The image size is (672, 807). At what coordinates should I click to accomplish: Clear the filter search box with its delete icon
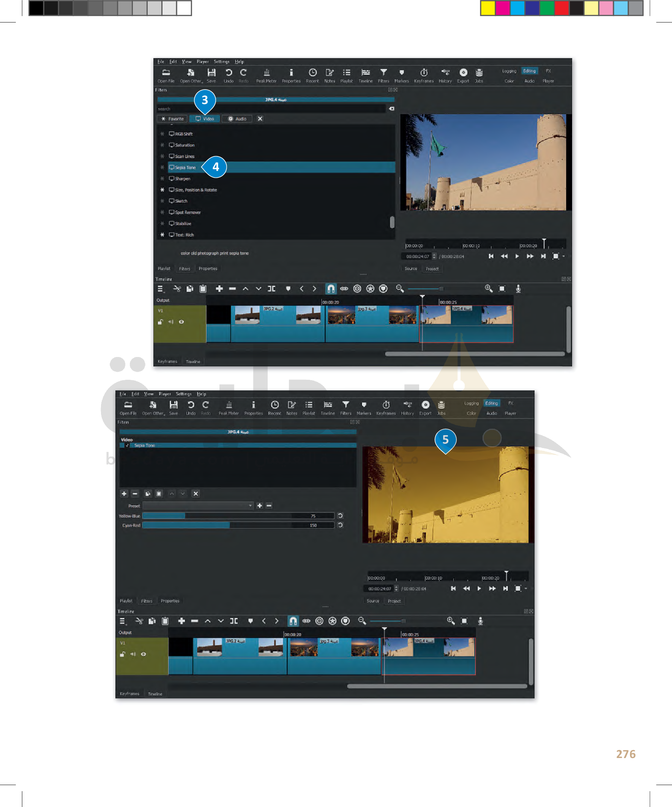[x=391, y=109]
